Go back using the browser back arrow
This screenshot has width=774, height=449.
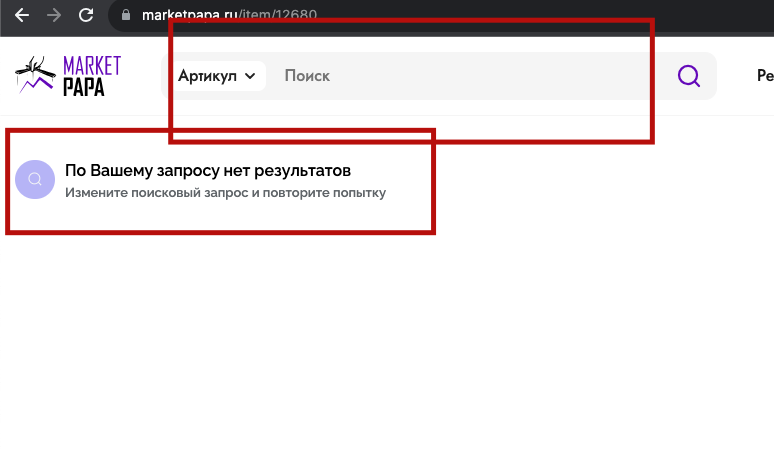click(22, 15)
